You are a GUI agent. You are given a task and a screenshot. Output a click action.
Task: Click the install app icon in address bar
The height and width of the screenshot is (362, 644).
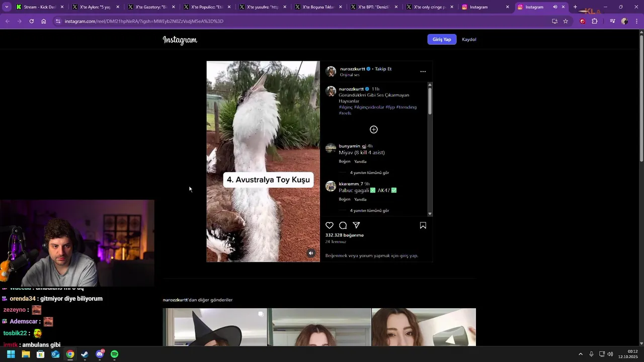(x=554, y=21)
